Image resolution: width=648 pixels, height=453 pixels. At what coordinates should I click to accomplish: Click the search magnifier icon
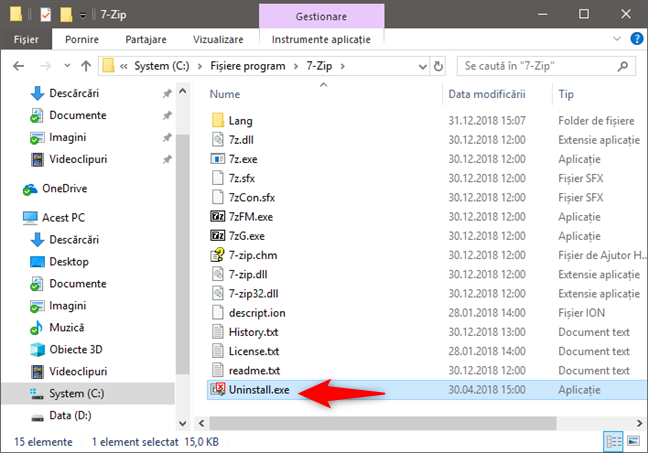tap(622, 66)
